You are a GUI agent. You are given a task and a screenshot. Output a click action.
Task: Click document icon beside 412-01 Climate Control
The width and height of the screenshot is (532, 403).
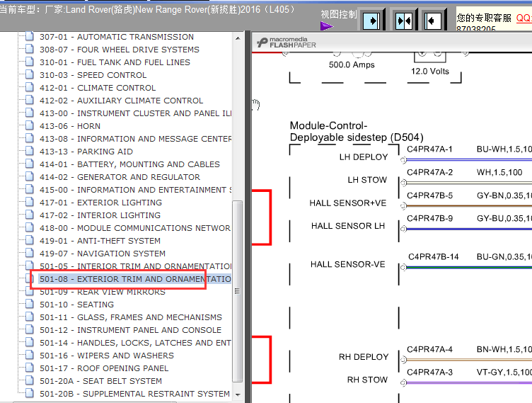(30, 87)
